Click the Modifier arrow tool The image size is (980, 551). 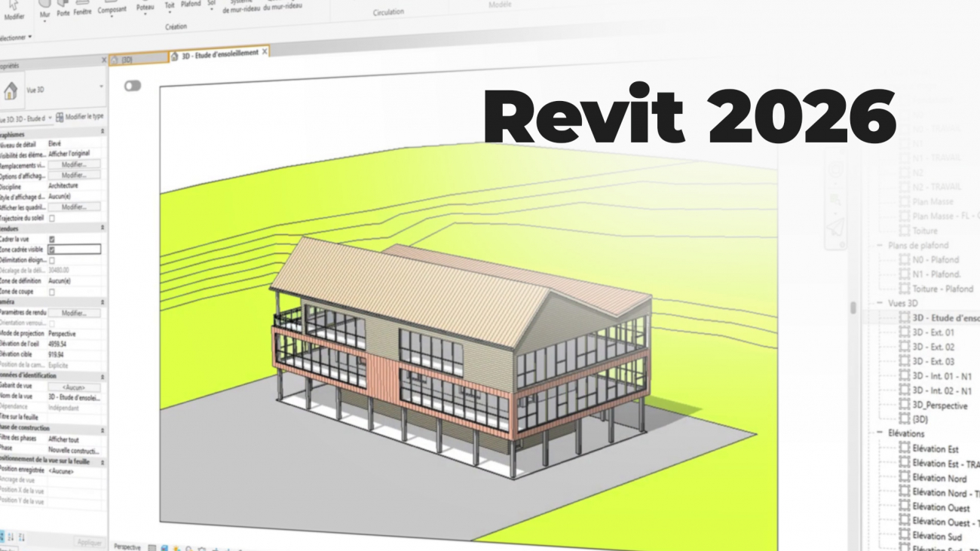coord(14,9)
